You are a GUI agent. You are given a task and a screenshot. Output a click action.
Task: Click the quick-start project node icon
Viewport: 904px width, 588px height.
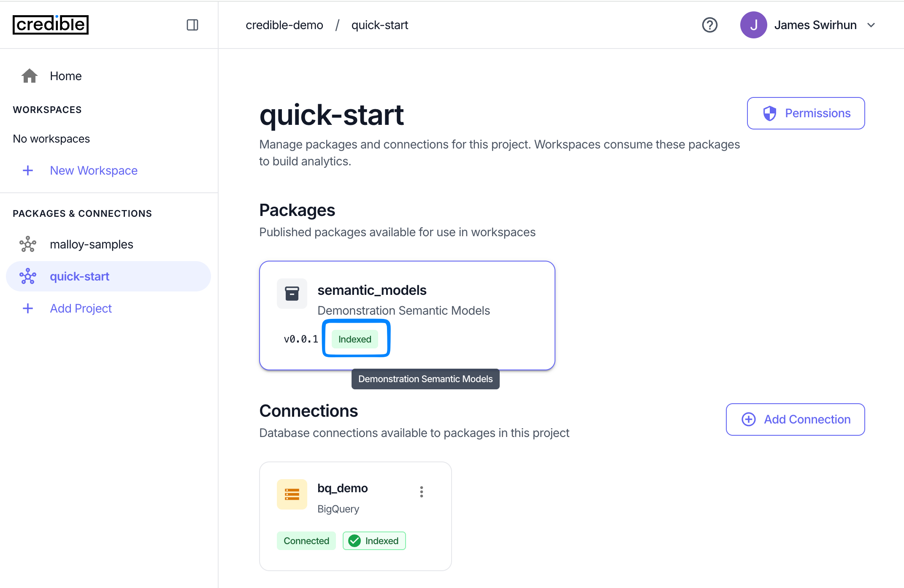pyautogui.click(x=27, y=276)
